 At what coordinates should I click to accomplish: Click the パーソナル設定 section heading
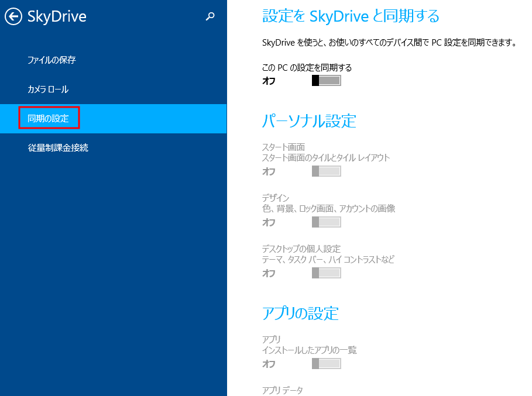(309, 121)
